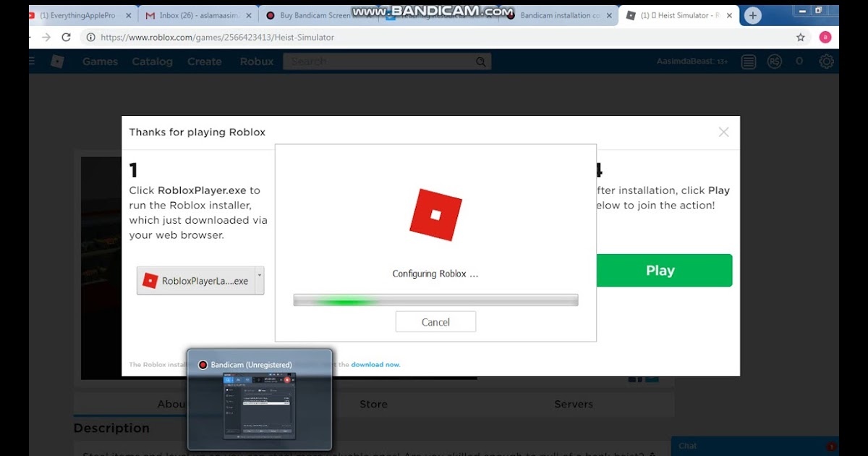Screen dimensions: 868x456
Task: Open the Create menu
Action: (x=205, y=62)
